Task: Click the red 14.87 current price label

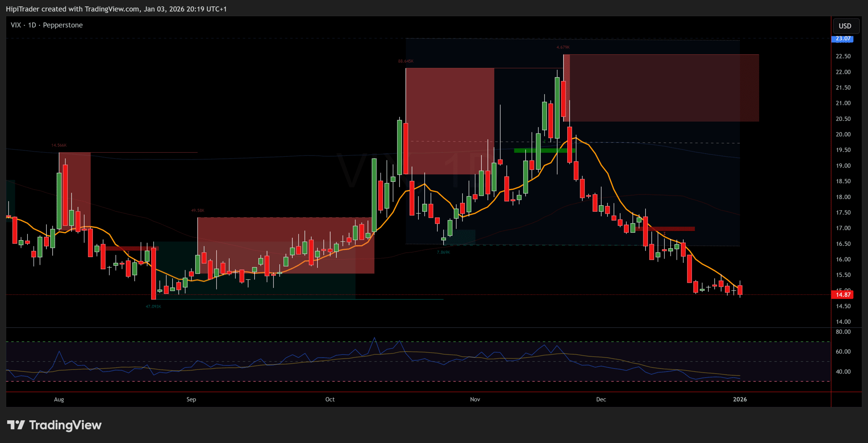Action: 842,295
